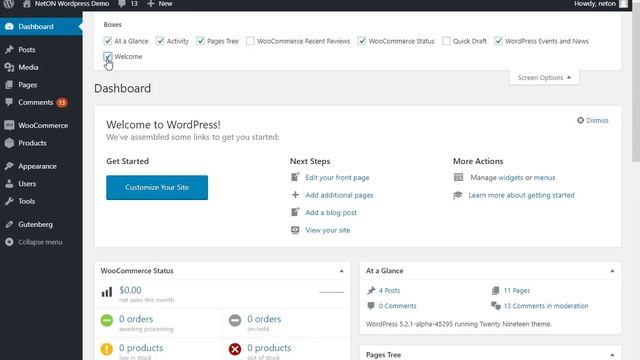The image size is (640, 360).
Task: Collapse the WooCommerce Status widget
Action: pyautogui.click(x=342, y=271)
